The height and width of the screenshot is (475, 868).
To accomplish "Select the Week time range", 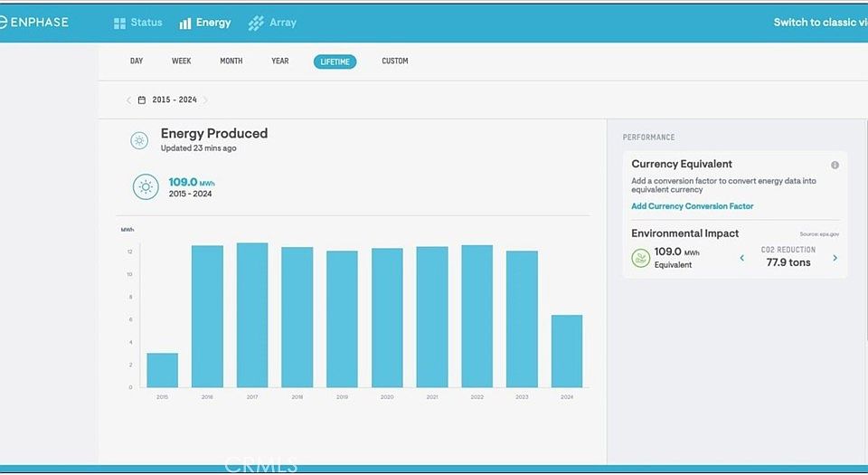I will pos(181,62).
